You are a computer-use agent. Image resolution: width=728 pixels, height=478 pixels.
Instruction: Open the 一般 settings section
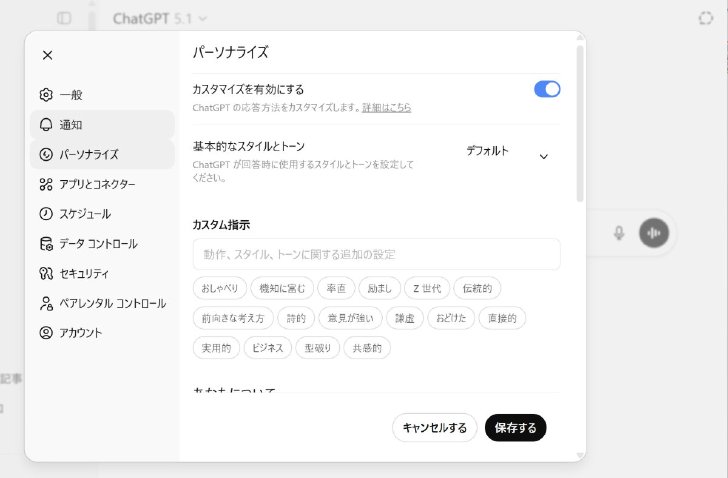[102, 95]
